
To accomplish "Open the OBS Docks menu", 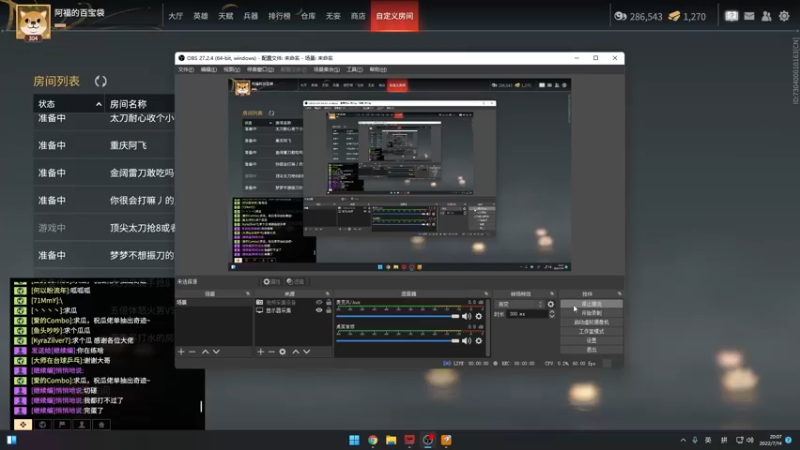I will (260, 69).
